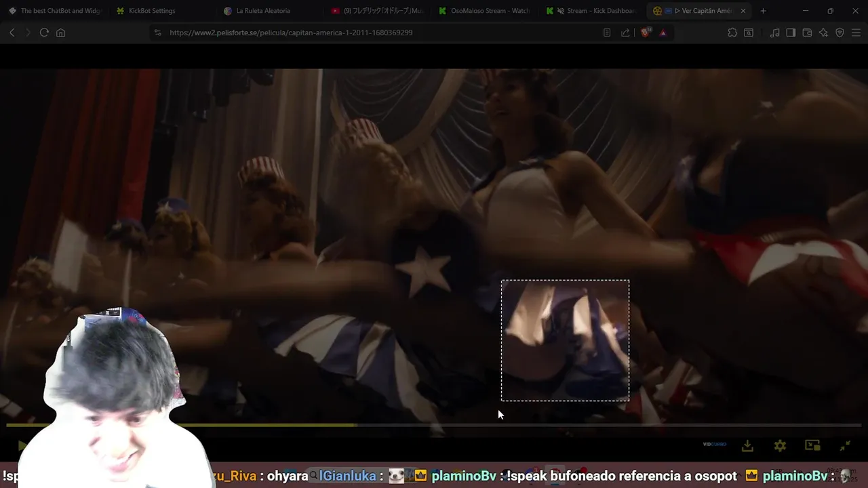Focus the pelisforte.se address bar

[x=380, y=33]
